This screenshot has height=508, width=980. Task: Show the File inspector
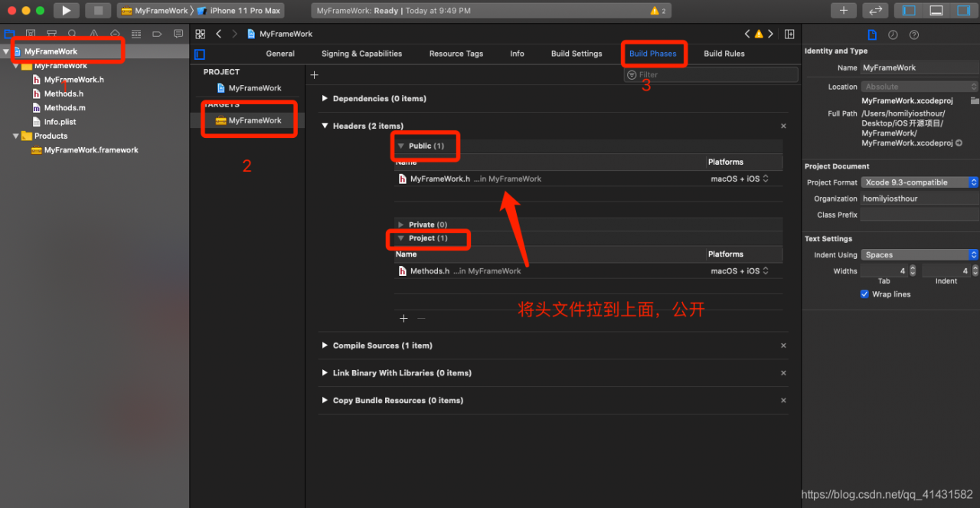pos(871,34)
